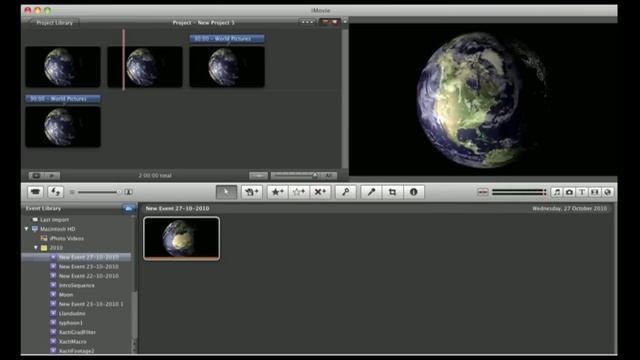The width and height of the screenshot is (640, 360).
Task: Unmark selection (hollow star button)
Action: tap(299, 192)
